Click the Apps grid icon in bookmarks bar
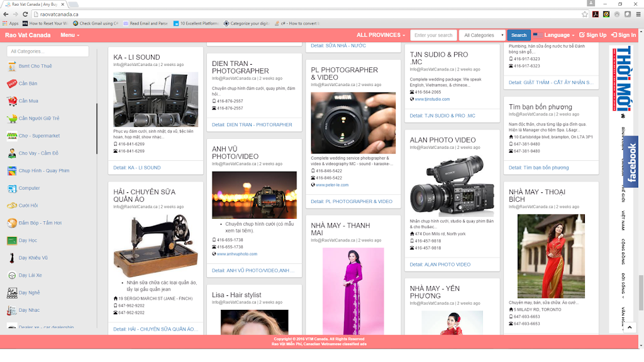This screenshot has width=644, height=362. point(5,23)
